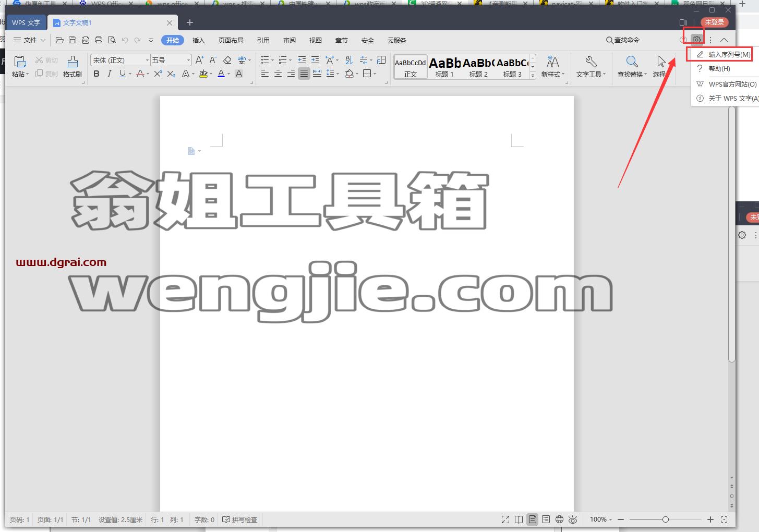The height and width of the screenshot is (532, 759).
Task: Toggle 拼写检查 spell check
Action: click(x=240, y=519)
